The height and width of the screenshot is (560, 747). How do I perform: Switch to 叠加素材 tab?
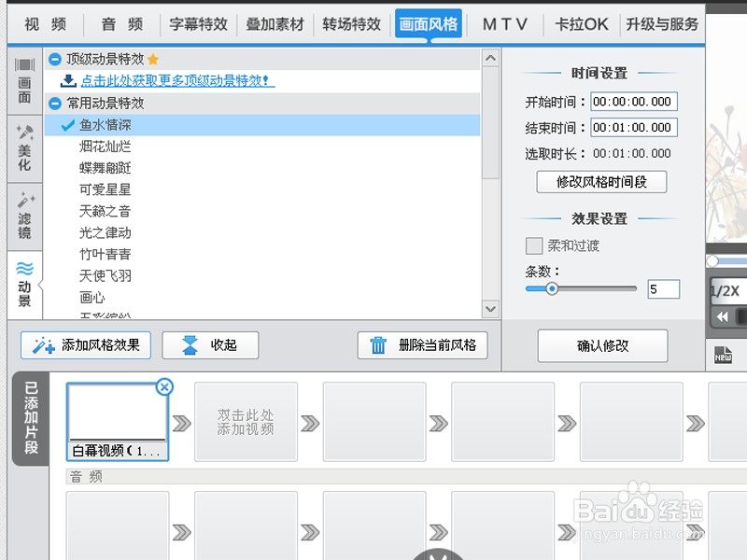[x=275, y=24]
